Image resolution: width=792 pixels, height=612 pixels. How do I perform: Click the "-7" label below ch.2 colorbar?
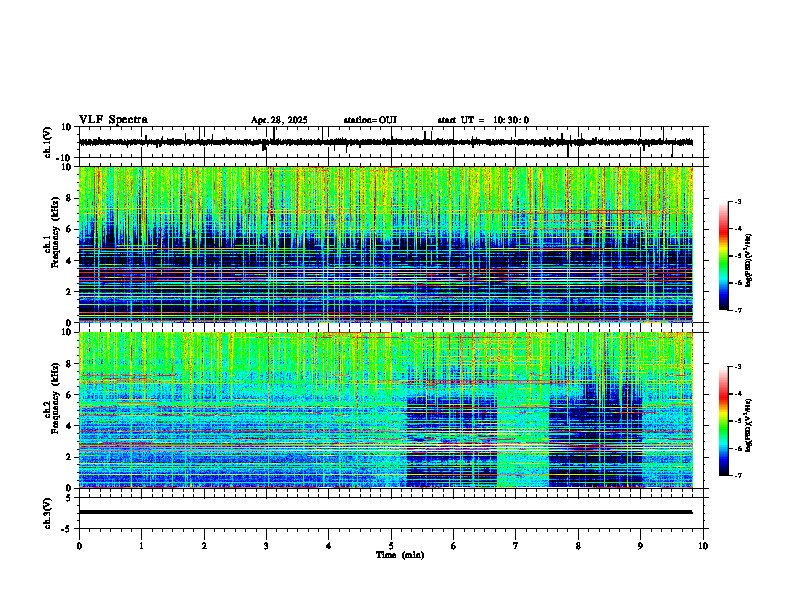tap(738, 475)
